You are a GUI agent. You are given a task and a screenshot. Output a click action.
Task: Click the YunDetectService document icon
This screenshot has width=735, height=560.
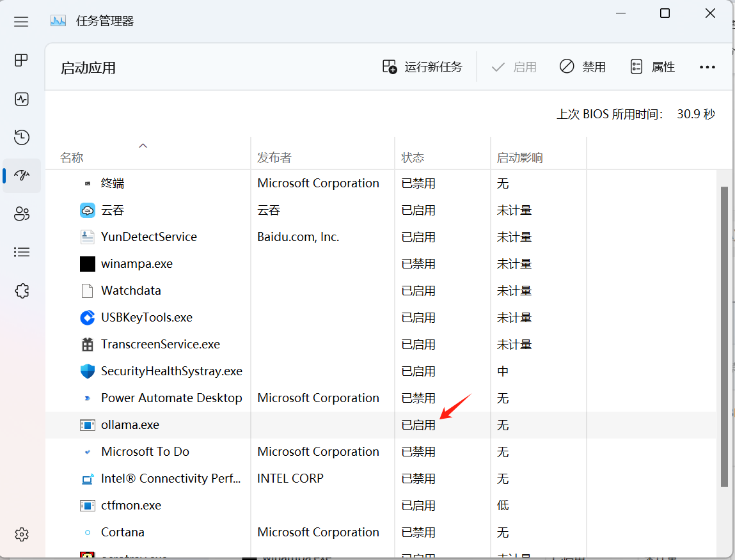pyautogui.click(x=88, y=237)
